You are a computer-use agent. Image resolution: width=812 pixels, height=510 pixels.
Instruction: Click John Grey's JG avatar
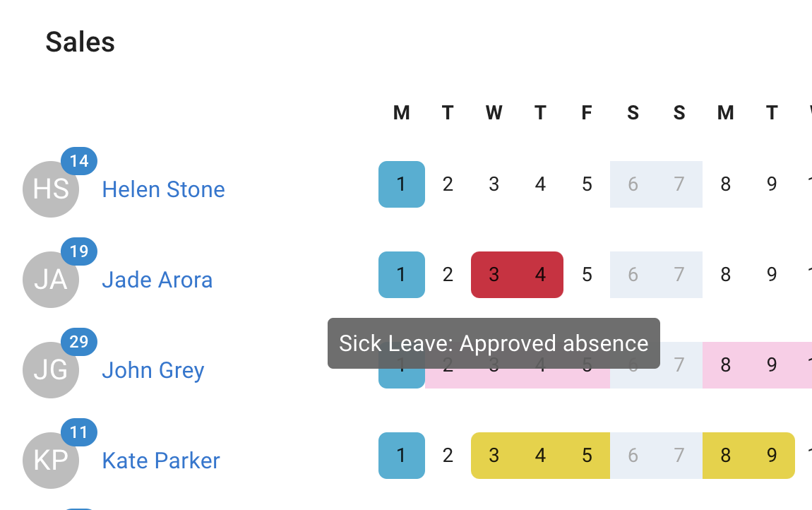click(x=50, y=369)
